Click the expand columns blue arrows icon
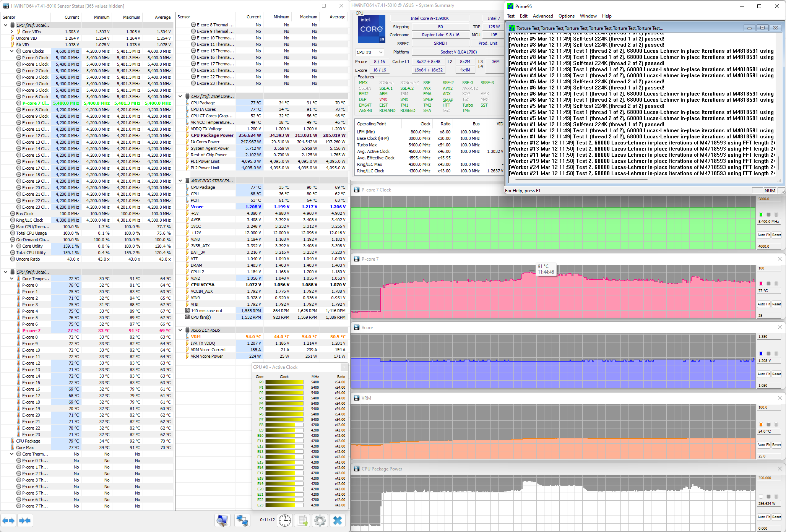Image resolution: width=786 pixels, height=532 pixels. point(8,521)
